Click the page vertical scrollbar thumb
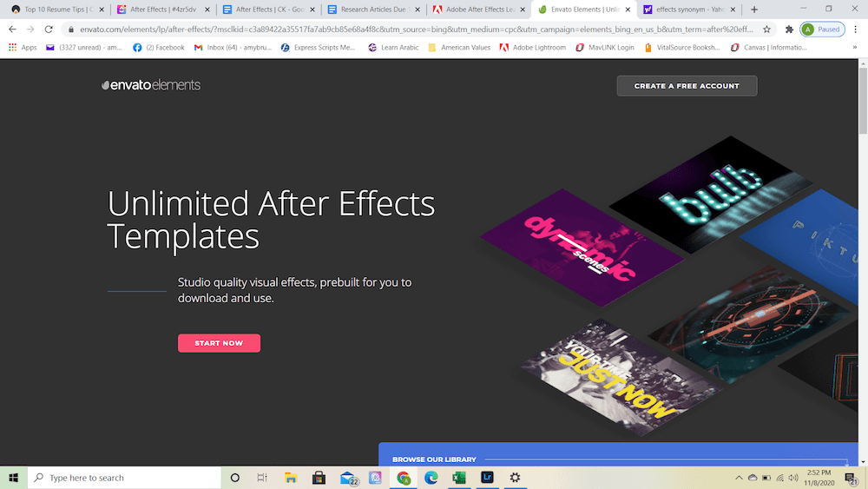868x489 pixels. [863, 101]
